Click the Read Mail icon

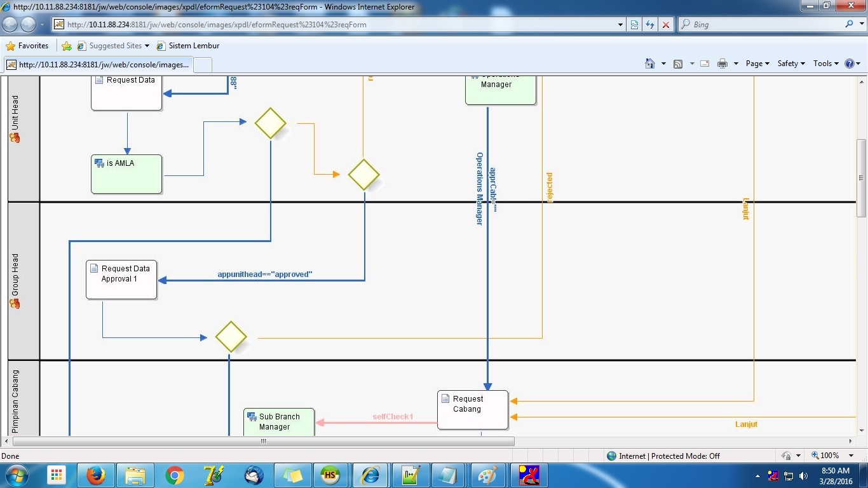705,64
